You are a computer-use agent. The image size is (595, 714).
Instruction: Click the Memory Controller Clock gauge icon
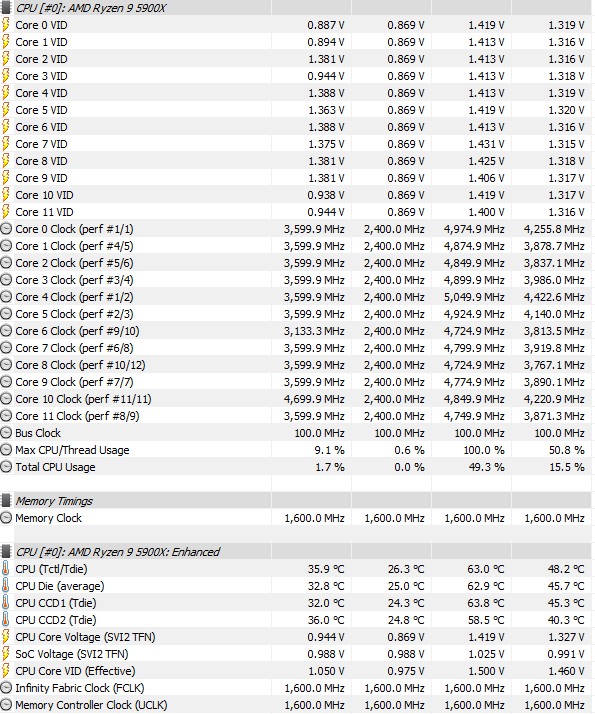(x=6, y=705)
